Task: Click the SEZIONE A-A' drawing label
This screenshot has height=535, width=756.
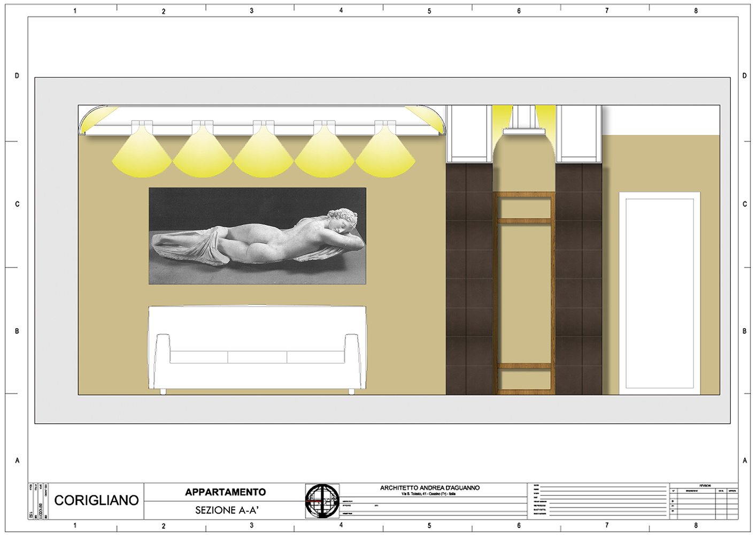Action: [227, 510]
